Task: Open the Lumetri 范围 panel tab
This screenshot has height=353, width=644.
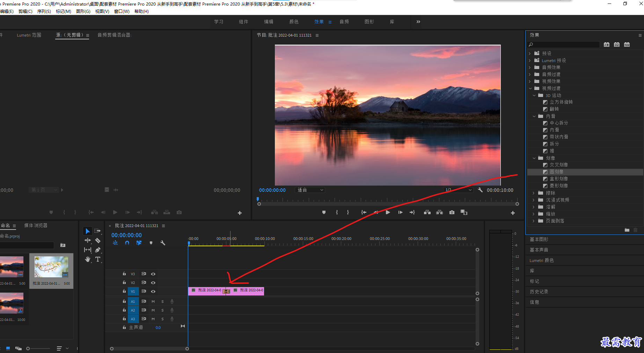Action: [29, 35]
